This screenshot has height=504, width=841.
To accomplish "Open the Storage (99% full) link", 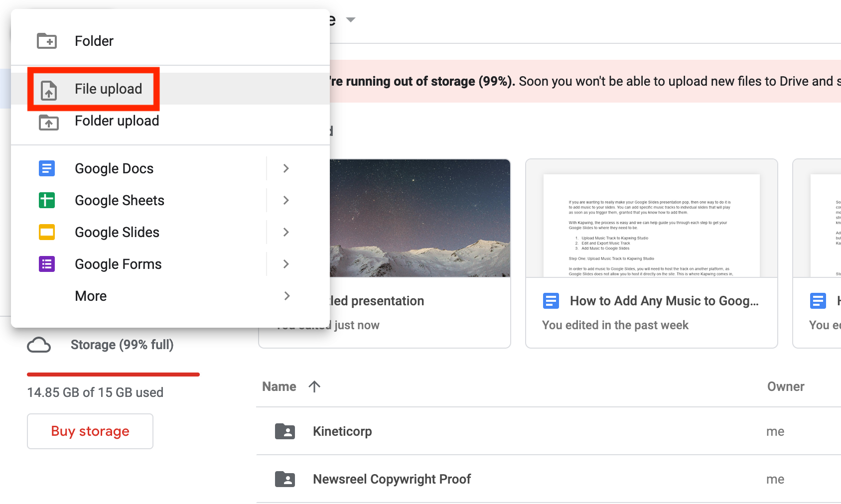I will pyautogui.click(x=122, y=345).
